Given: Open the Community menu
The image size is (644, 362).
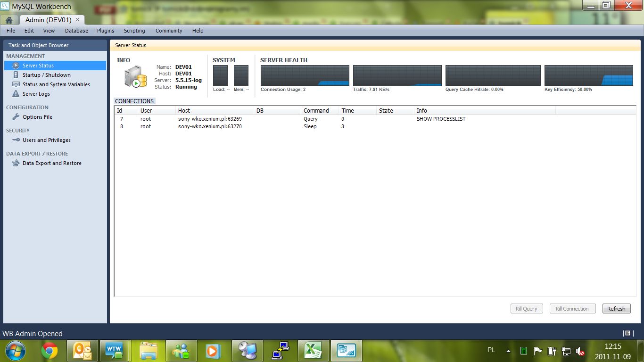Looking at the screenshot, I should 169,31.
